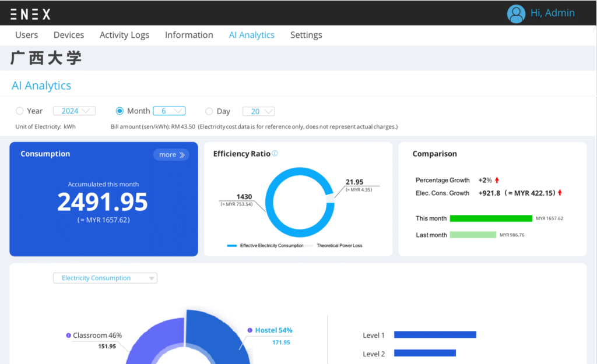Click the red arrow beside Percentage Growth
This screenshot has height=364, width=597.
point(497,181)
